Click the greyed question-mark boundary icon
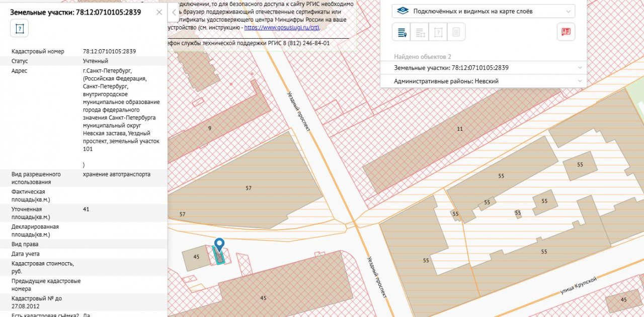This screenshot has height=317, width=644. coord(438,32)
